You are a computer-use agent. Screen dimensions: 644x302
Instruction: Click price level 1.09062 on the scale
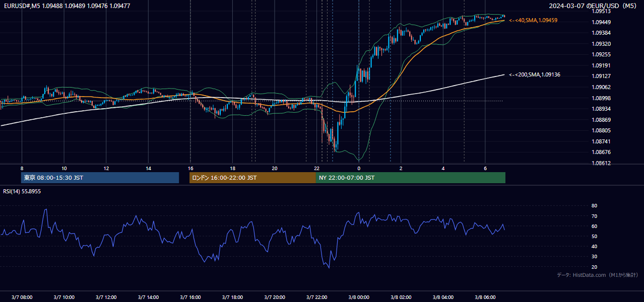point(601,87)
